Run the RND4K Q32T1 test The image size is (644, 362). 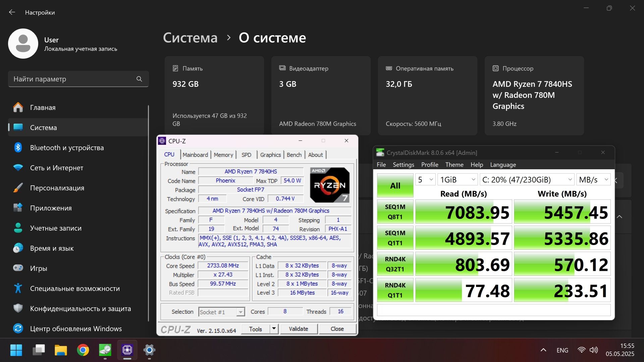pyautogui.click(x=395, y=264)
